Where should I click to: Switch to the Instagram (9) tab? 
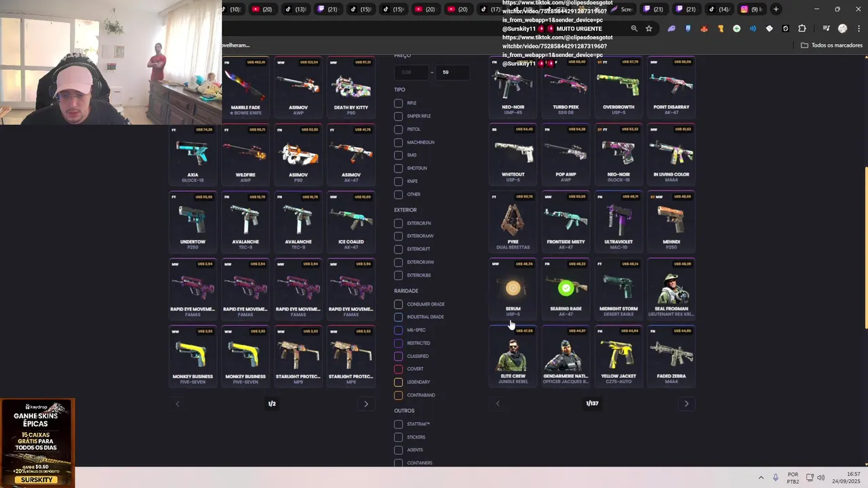(x=751, y=9)
